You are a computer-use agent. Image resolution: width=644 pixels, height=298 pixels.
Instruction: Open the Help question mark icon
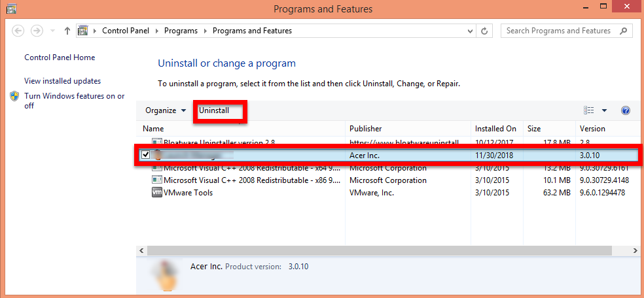(x=625, y=110)
